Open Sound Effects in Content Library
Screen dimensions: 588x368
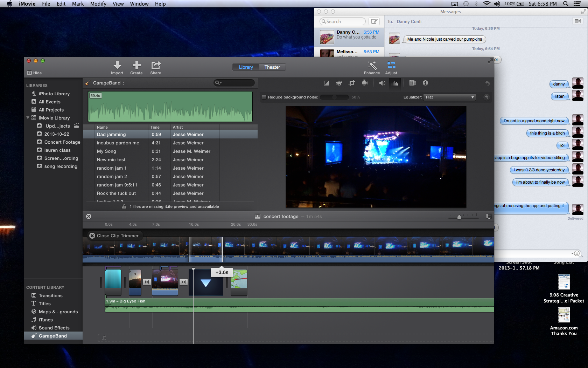(54, 328)
